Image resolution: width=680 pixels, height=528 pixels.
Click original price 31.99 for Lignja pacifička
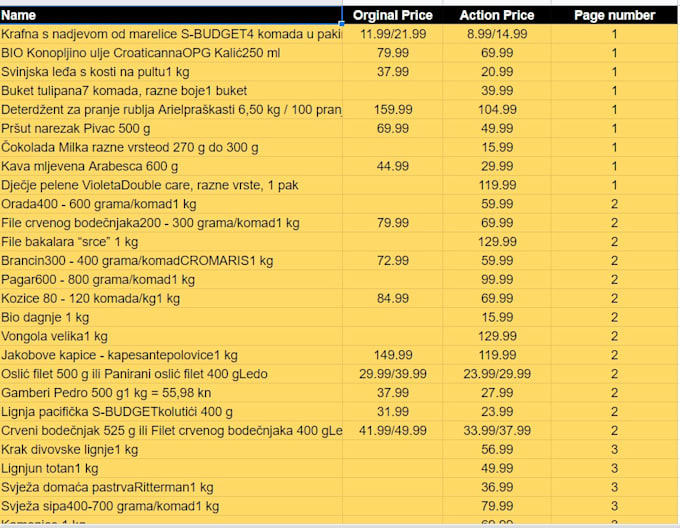click(392, 411)
